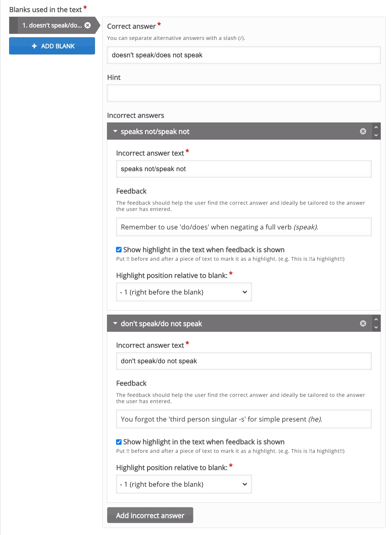
Task: Open highlight position dropdown for second incorrect answer
Action: click(x=184, y=484)
